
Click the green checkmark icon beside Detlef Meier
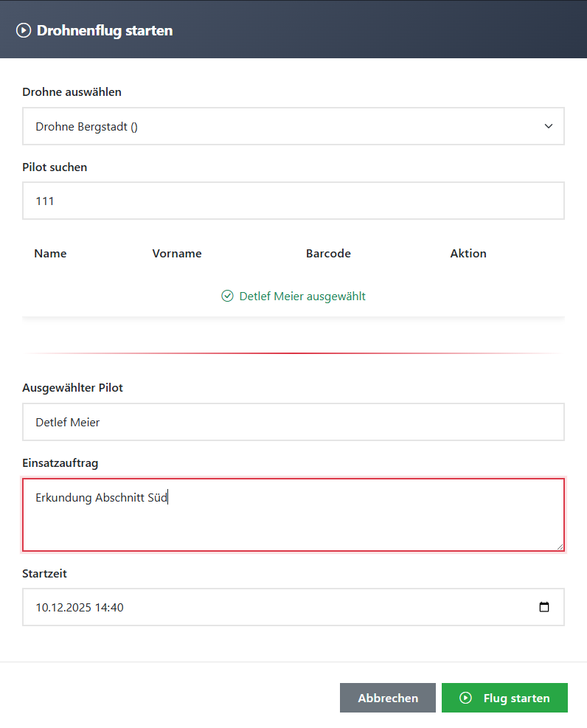pos(227,296)
